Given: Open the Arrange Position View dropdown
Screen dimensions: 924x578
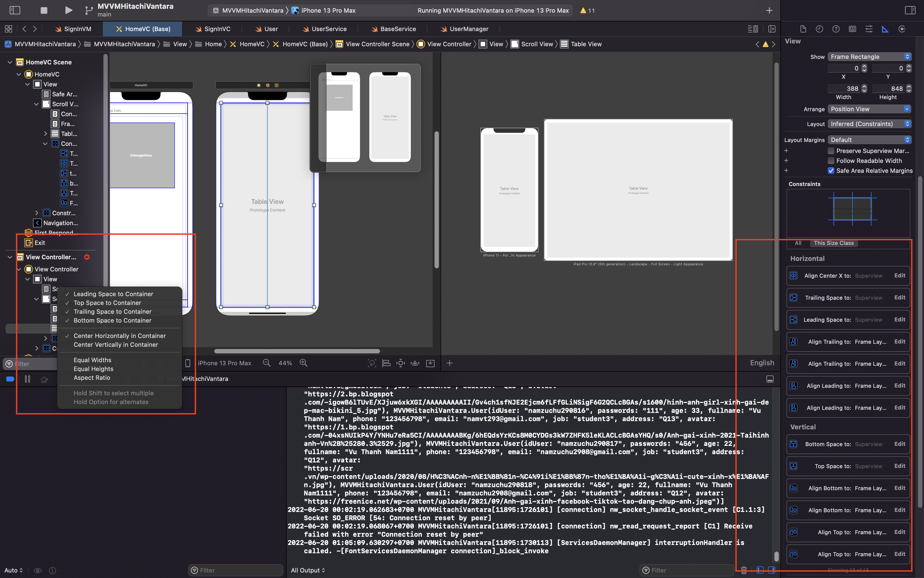Looking at the screenshot, I should pos(869,109).
